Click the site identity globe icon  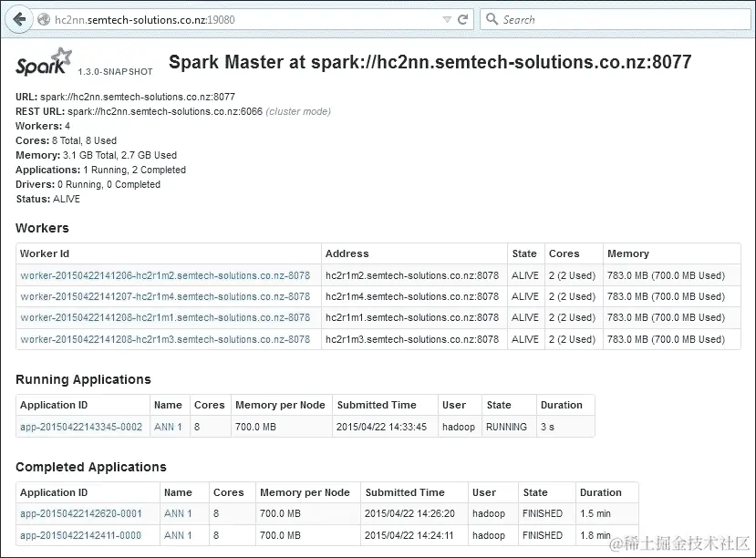[44, 20]
